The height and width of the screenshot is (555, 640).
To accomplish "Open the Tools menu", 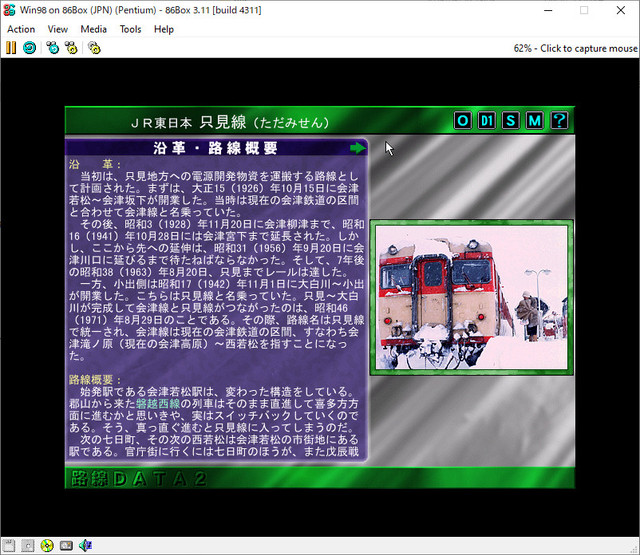I will [x=130, y=29].
